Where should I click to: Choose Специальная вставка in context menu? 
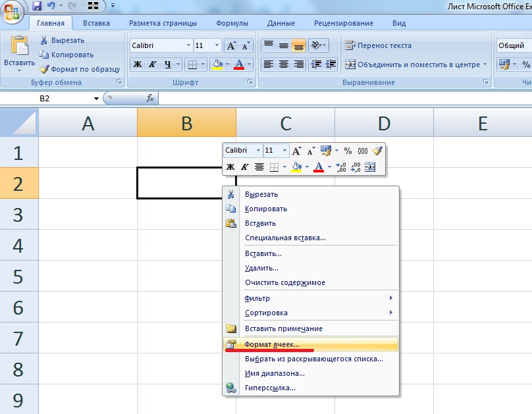[311, 238]
